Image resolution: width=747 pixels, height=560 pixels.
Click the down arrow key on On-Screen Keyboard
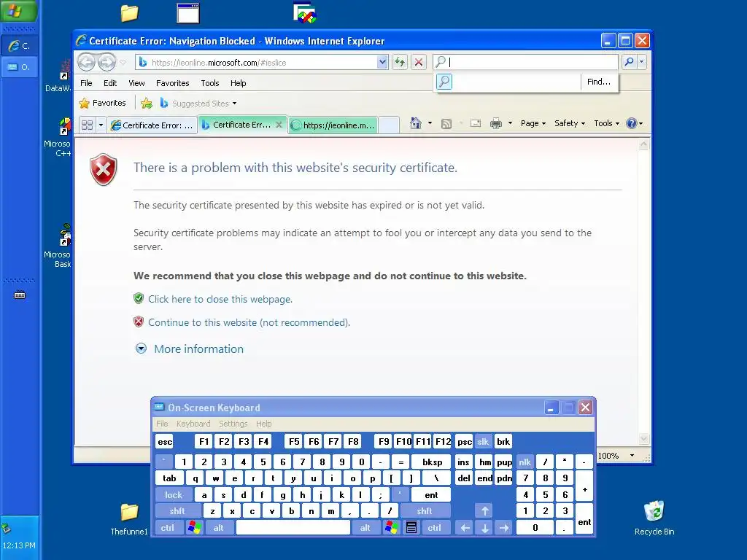[x=484, y=528]
